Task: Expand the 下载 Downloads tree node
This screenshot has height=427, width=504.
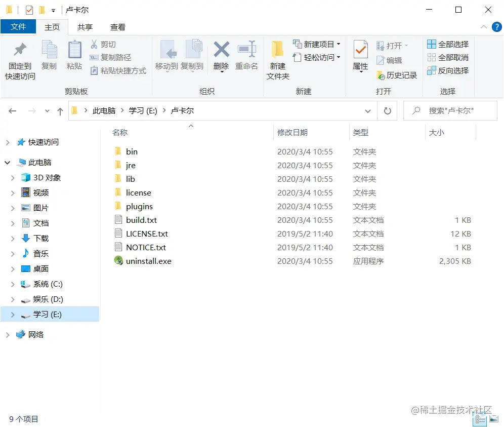Action: pos(13,239)
